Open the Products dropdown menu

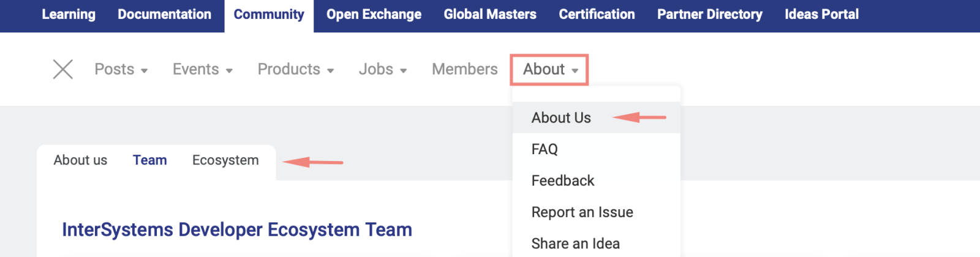(x=296, y=69)
